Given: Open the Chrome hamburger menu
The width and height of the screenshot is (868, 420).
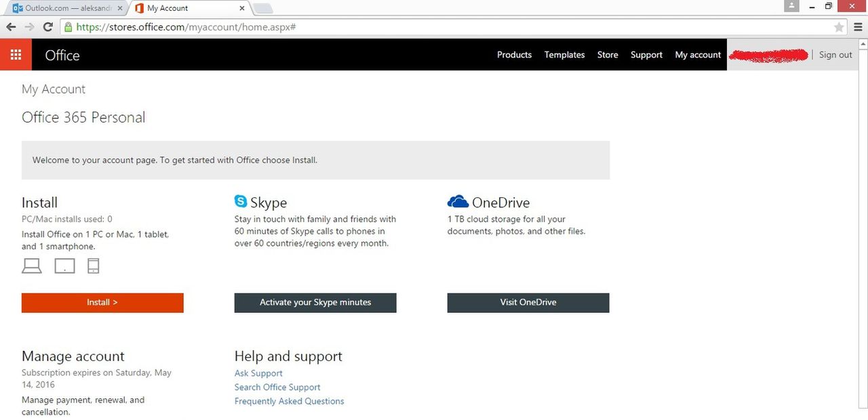Looking at the screenshot, I should 858,27.
